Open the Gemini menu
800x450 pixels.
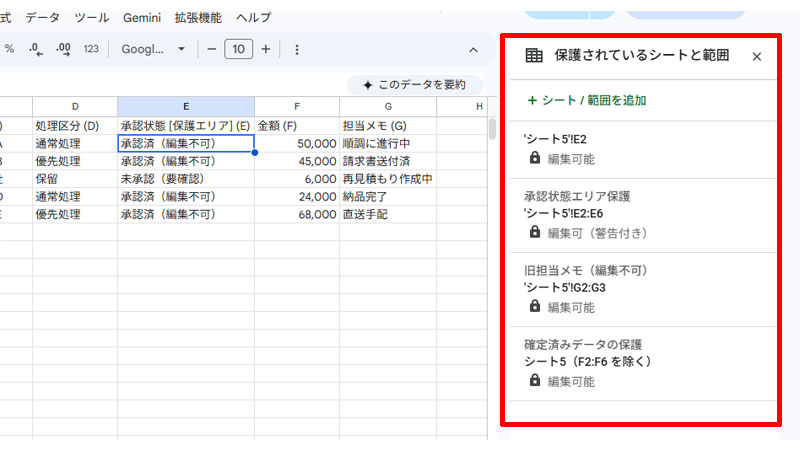(x=142, y=18)
